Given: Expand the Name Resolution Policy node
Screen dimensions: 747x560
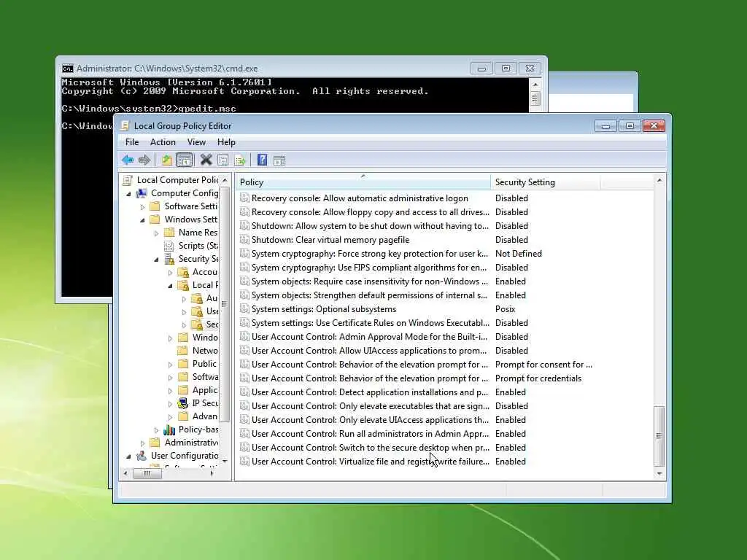Looking at the screenshot, I should click(156, 233).
